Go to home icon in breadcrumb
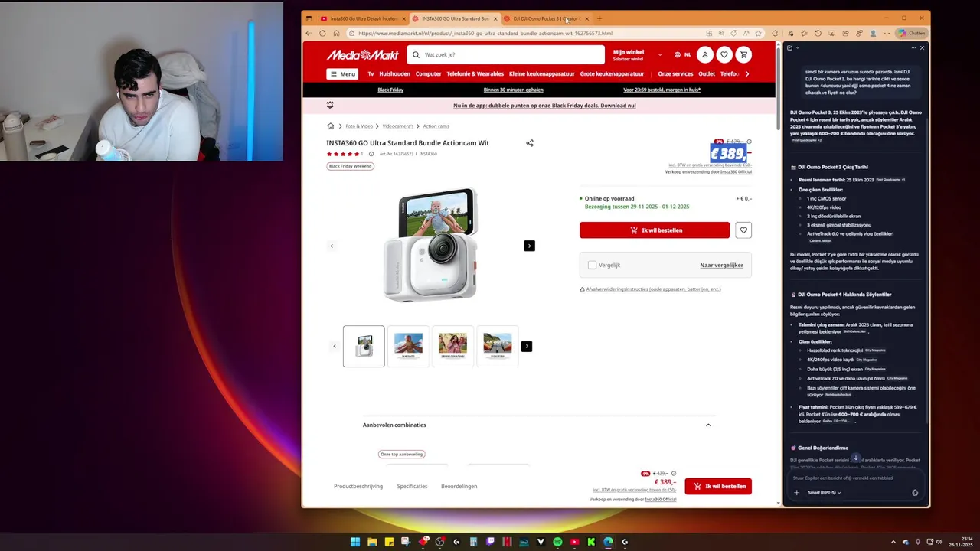This screenshot has height=551, width=980. pyautogui.click(x=330, y=126)
